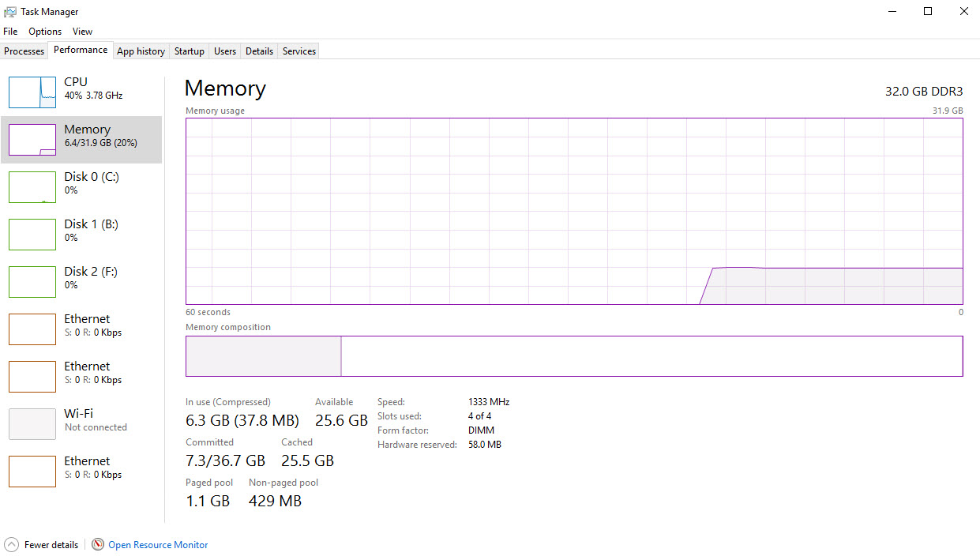Click the Memory usage mini graph

click(x=32, y=140)
